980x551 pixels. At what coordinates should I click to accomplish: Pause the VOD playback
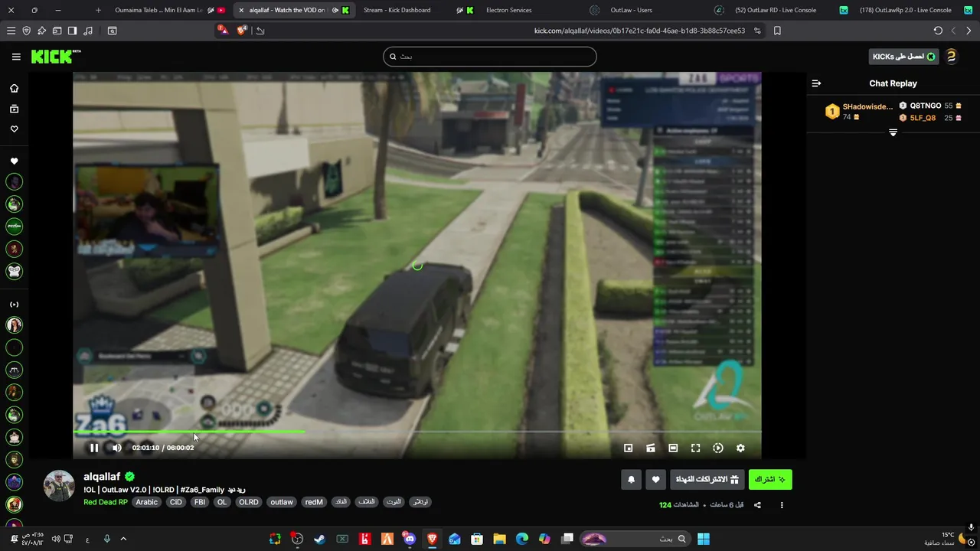tap(94, 448)
